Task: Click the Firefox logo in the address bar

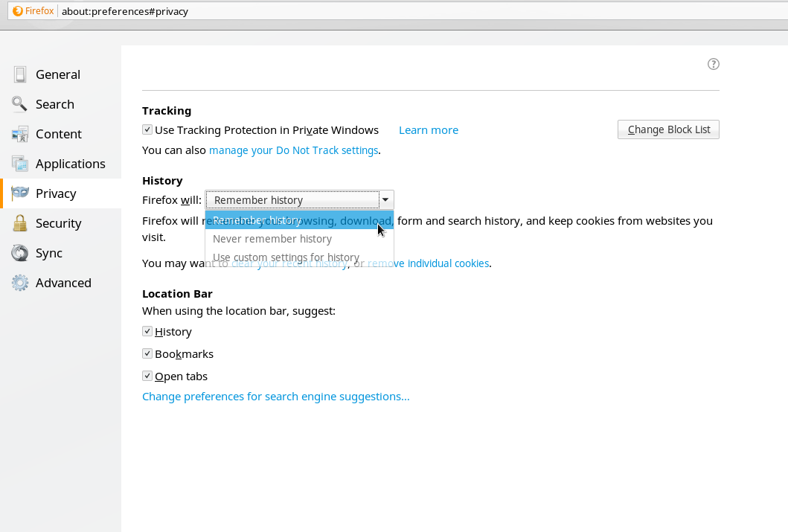Action: point(18,11)
